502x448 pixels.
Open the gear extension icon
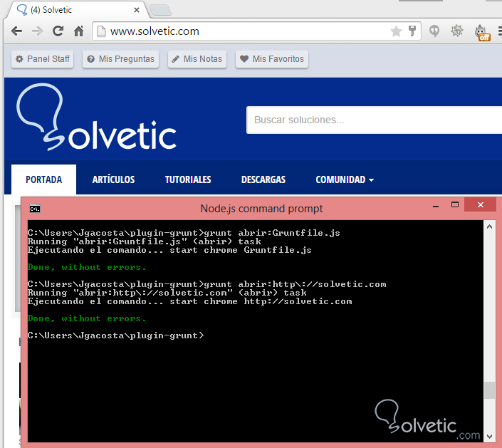point(457,31)
